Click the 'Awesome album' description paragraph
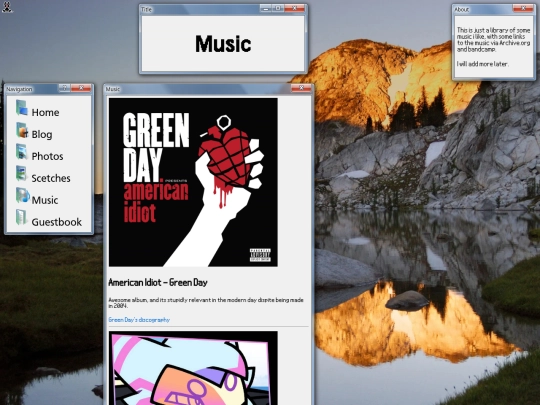The height and width of the screenshot is (405, 540). point(206,303)
